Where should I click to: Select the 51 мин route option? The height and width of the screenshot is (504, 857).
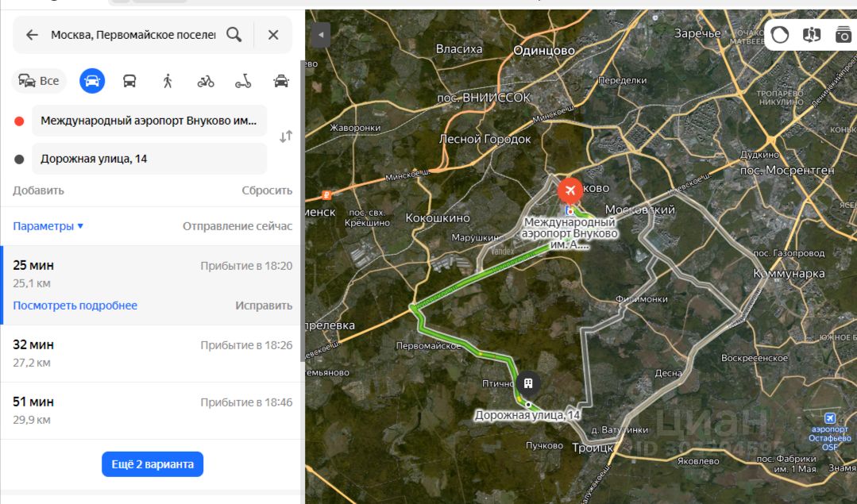pos(151,410)
